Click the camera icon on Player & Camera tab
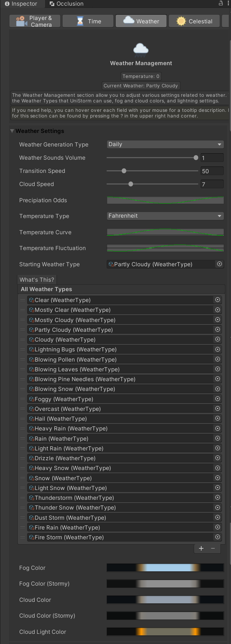Viewport: 231px width, 644px height. point(21,21)
